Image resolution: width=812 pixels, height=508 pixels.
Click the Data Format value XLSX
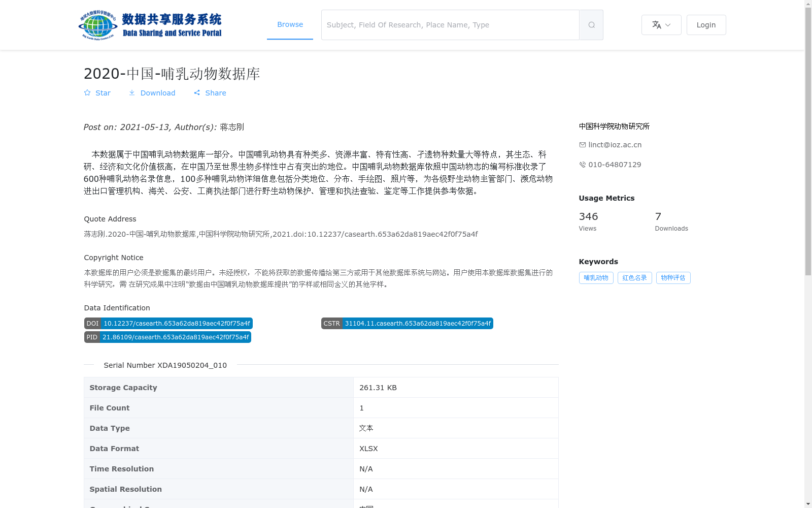368,449
